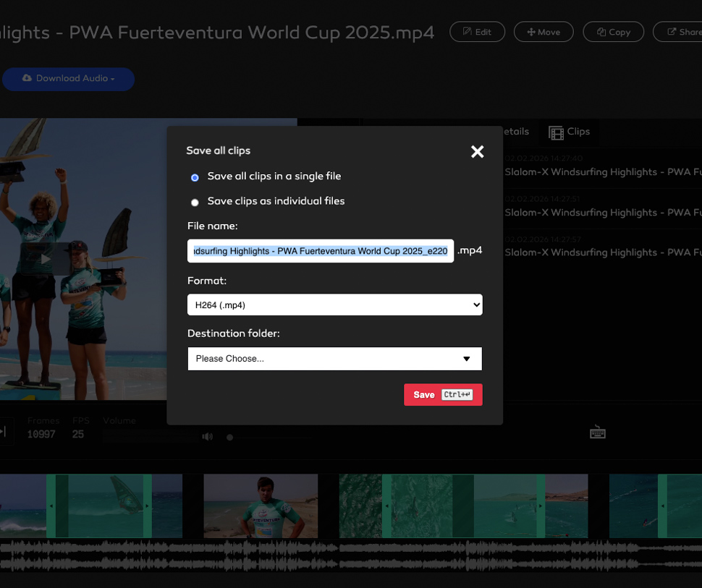Play the video with center play button
702x588 pixels.
tap(46, 258)
